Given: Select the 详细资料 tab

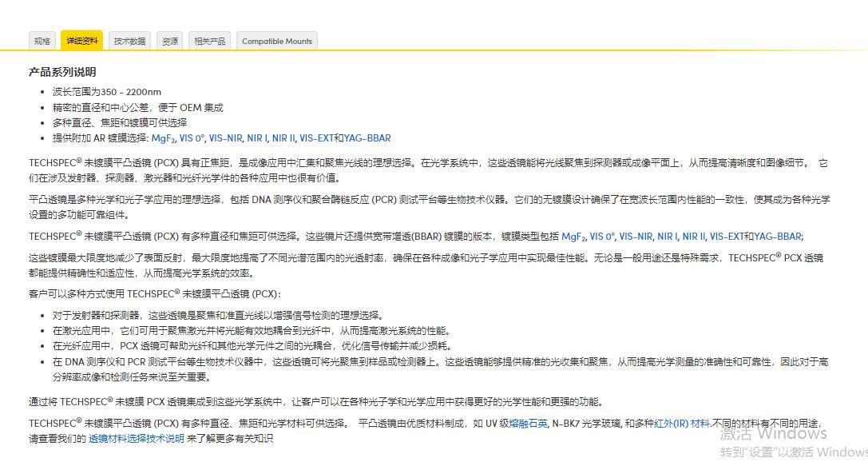Looking at the screenshot, I should 82,40.
